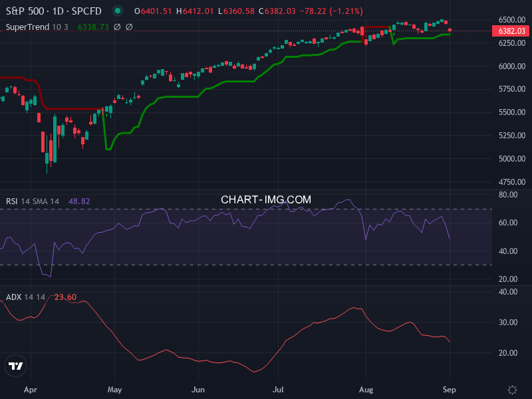The width and height of the screenshot is (532, 399).
Task: Click the SuperTrend 10 3 indicator label
Action: point(37,27)
